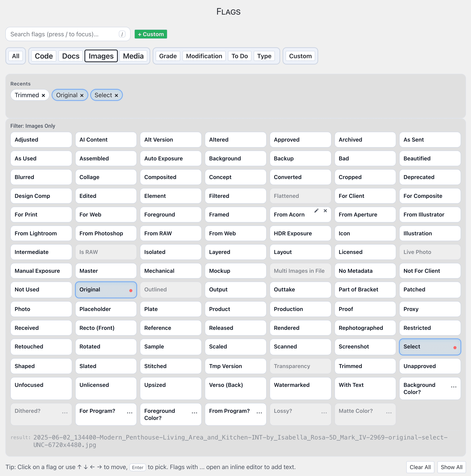This screenshot has height=476, width=471.
Task: Click the pencil edit icon on From Acorn
Action: (x=316, y=211)
